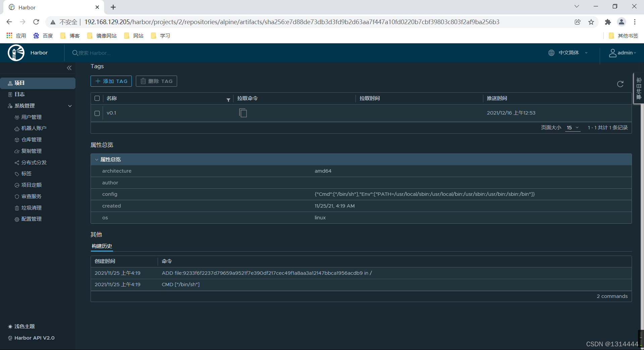Open 分布式分发 page

click(x=34, y=163)
